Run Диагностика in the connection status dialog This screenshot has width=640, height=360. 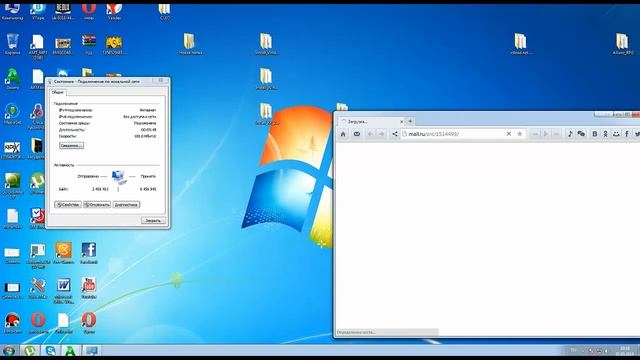[126, 204]
